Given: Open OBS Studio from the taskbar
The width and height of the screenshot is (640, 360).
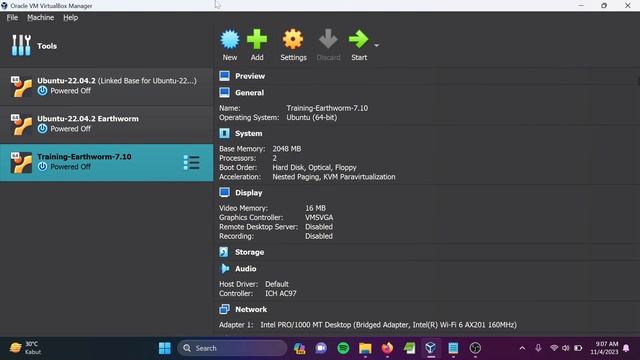Looking at the screenshot, I should 475,348.
